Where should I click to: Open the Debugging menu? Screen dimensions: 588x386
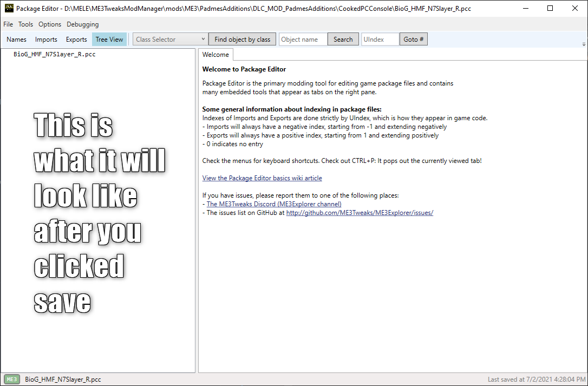pos(82,24)
